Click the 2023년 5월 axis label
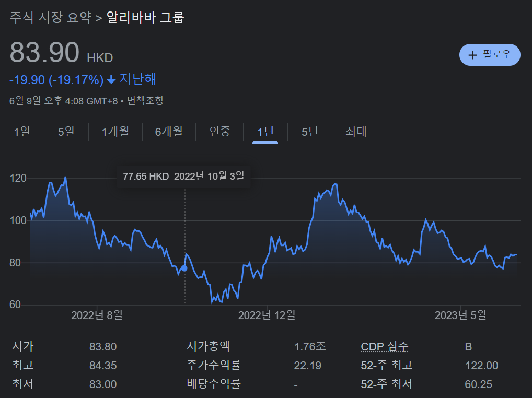The width and height of the screenshot is (532, 398). (460, 315)
